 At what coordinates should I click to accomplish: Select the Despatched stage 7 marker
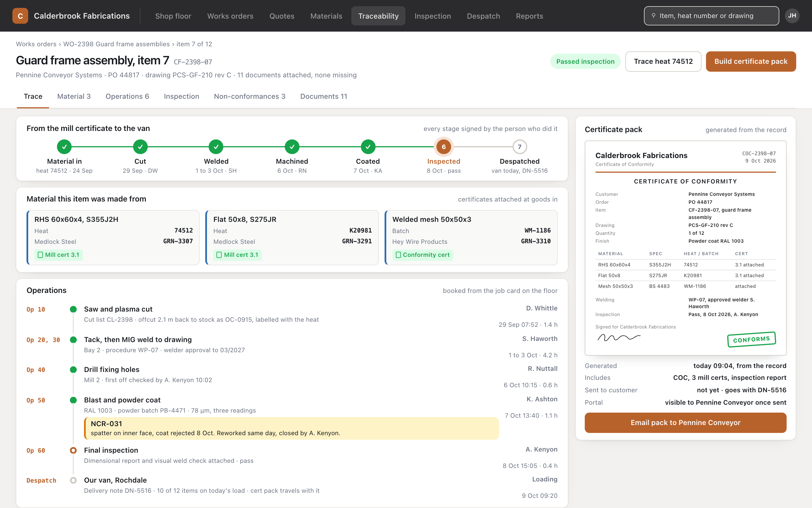point(519,147)
